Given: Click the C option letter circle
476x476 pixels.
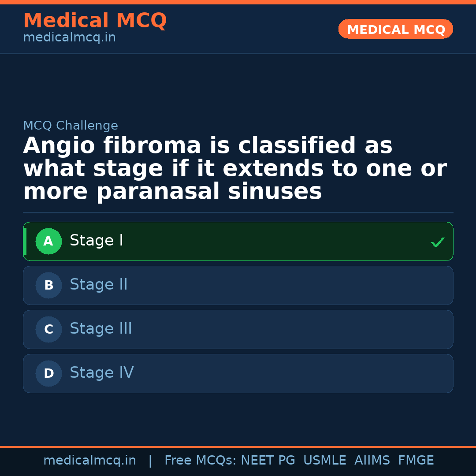Looking at the screenshot, I should [48, 329].
